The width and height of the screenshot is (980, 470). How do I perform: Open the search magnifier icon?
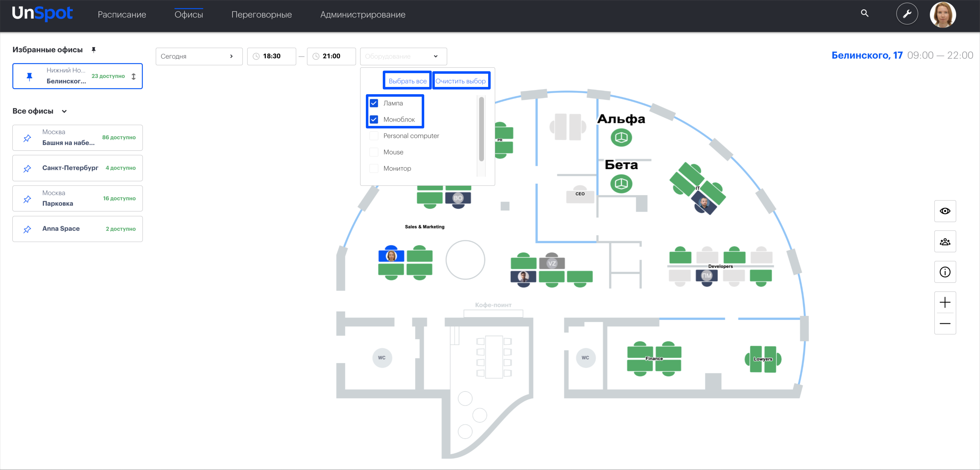(864, 13)
